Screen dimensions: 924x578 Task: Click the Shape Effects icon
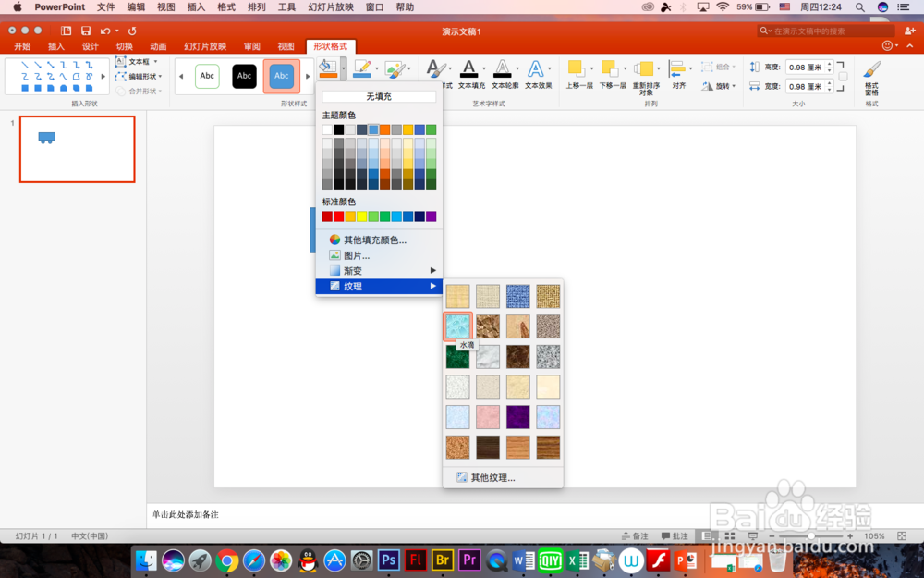coord(395,69)
